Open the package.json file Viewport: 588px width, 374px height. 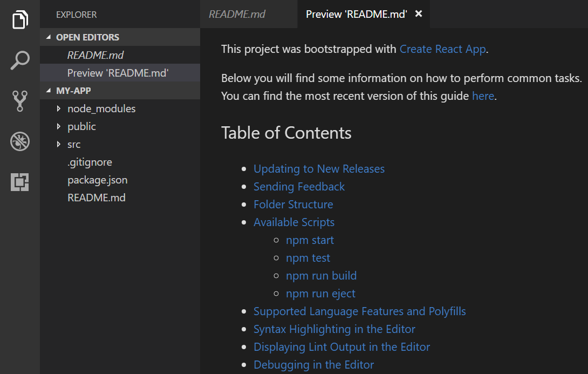(120, 180)
